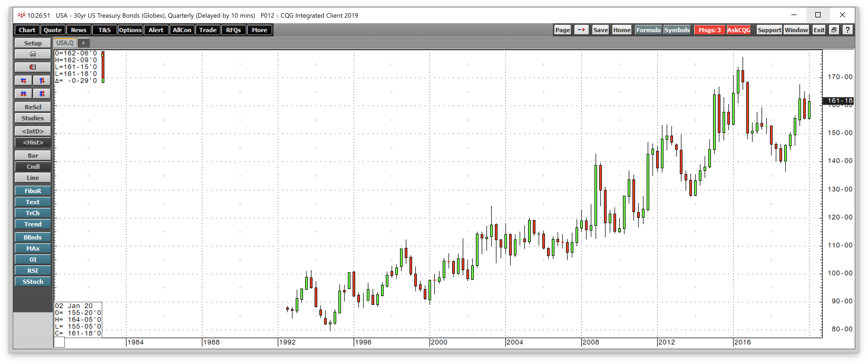Add the OI open interest study
The height and width of the screenshot is (364, 868).
[x=33, y=260]
